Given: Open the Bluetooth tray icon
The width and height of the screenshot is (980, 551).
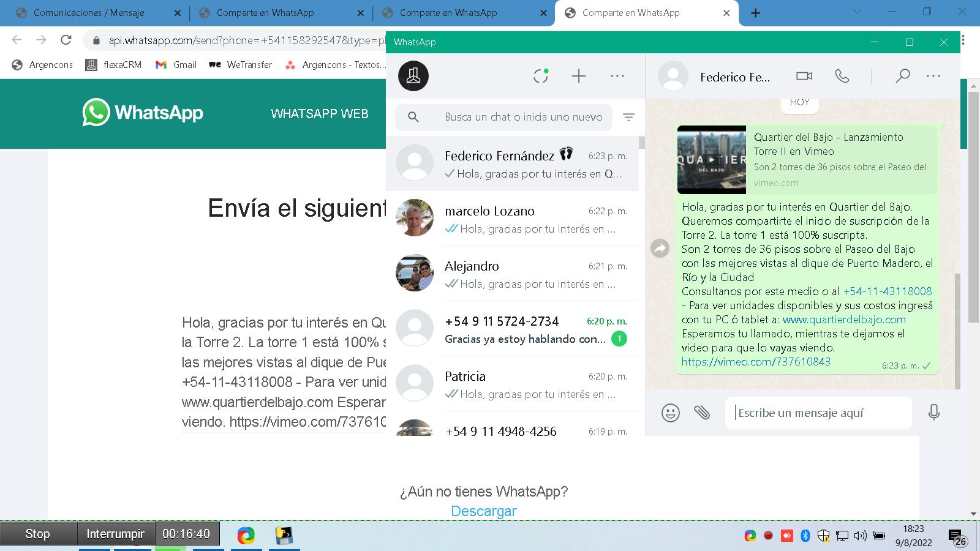Looking at the screenshot, I should coord(805,536).
